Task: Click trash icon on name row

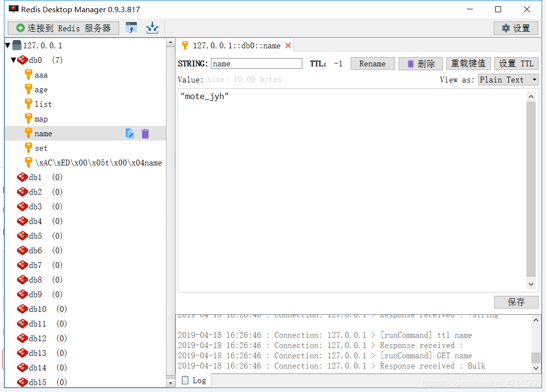Action: (x=145, y=133)
